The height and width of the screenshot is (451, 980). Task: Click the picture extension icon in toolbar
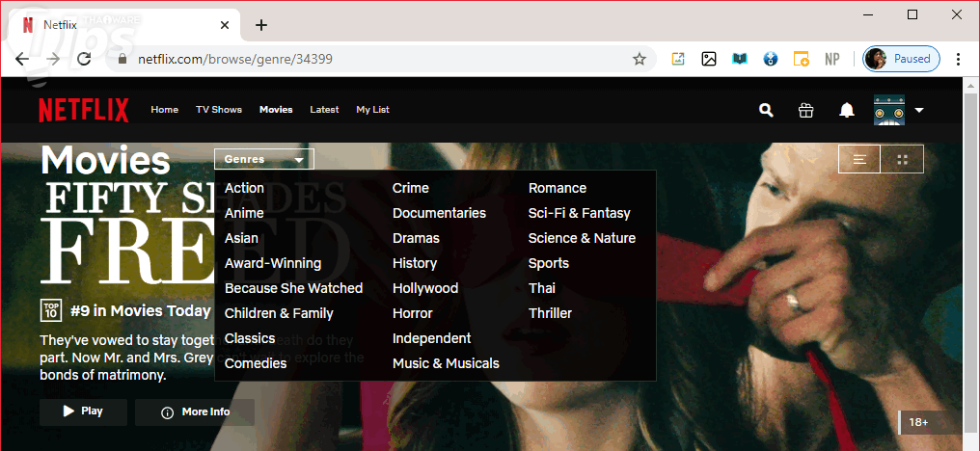pyautogui.click(x=709, y=59)
